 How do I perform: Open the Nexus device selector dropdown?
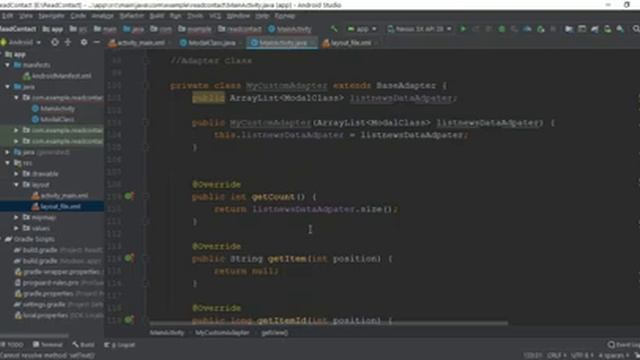419,29
